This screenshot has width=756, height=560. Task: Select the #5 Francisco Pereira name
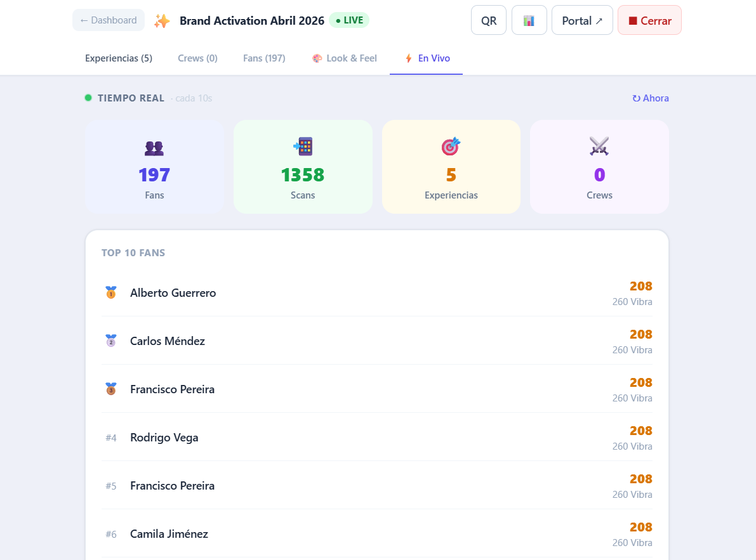tap(172, 485)
